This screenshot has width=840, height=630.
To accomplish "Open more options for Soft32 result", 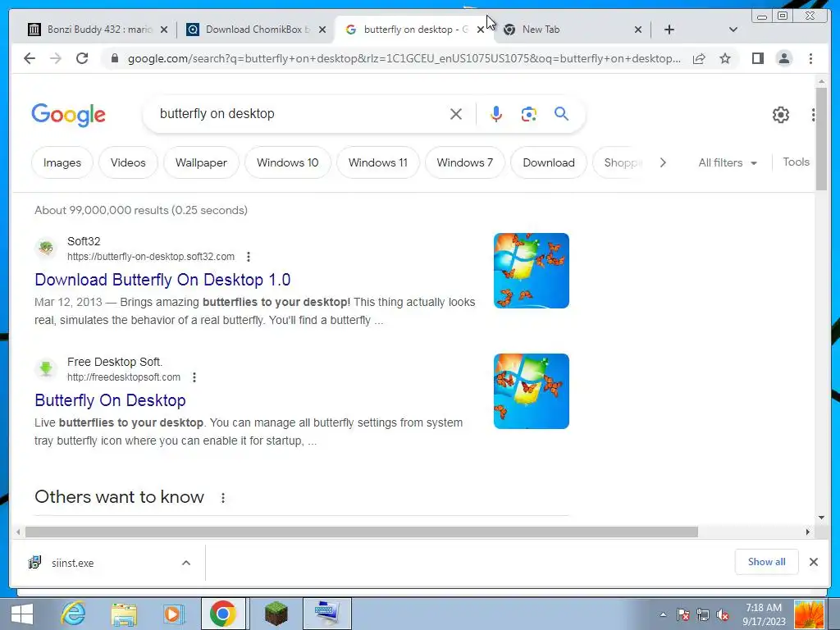I will tap(248, 257).
